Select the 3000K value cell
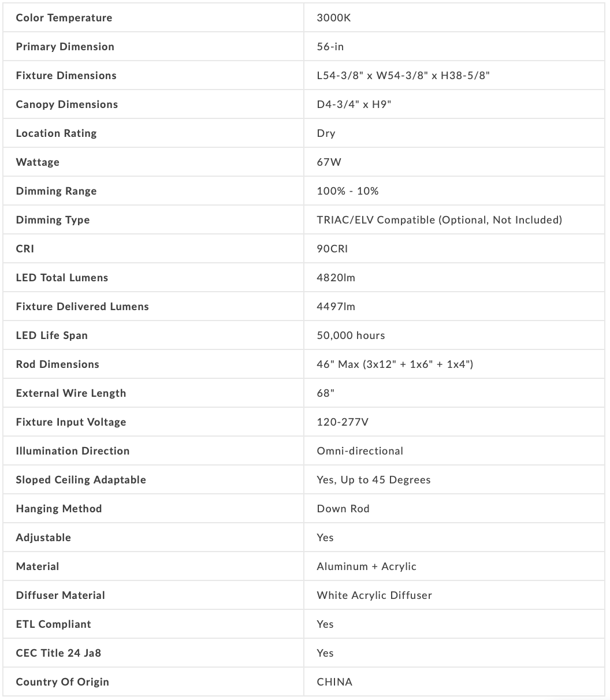Image resolution: width=610 pixels, height=700 pixels. pos(334,18)
